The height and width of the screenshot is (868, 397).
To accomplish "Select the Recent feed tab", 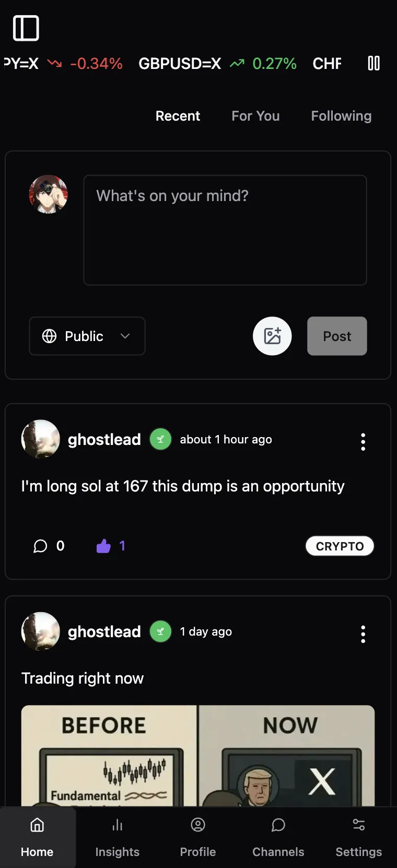I will coord(178,116).
